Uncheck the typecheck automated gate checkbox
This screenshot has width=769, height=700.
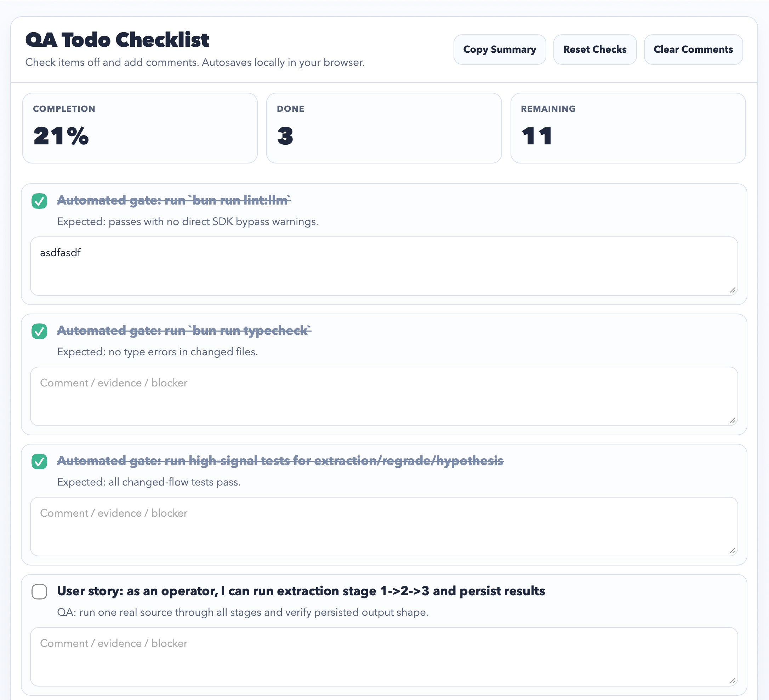[39, 331]
